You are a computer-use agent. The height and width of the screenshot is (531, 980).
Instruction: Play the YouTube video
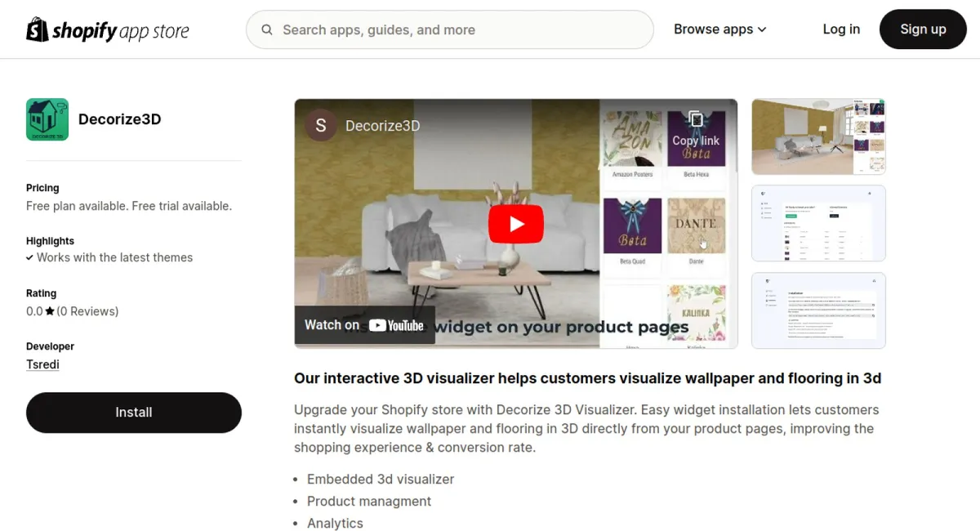(516, 224)
